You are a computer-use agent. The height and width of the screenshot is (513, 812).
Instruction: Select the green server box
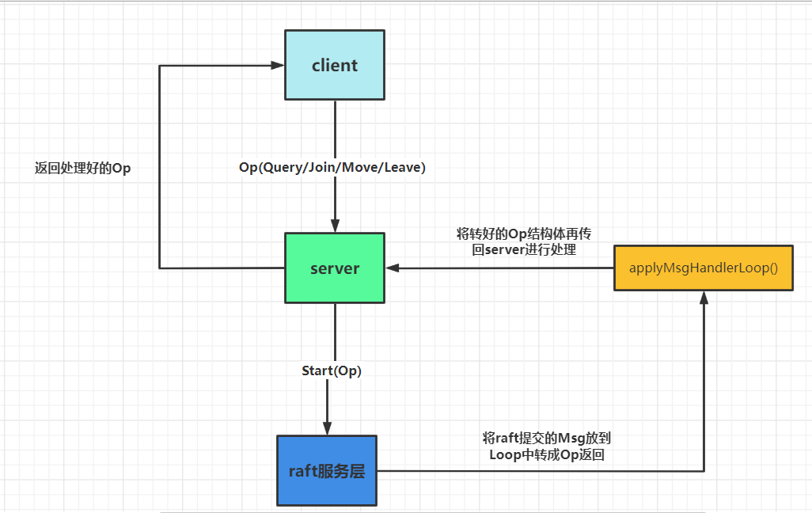(x=335, y=268)
